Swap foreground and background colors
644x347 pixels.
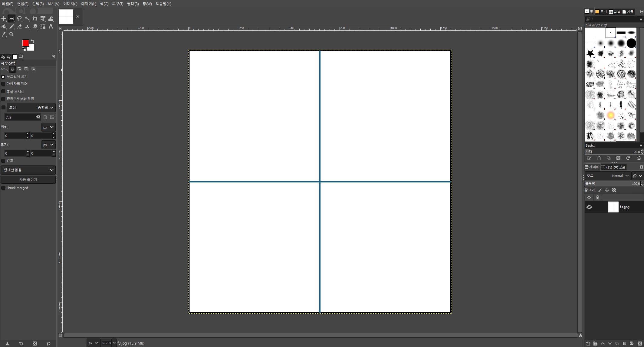click(32, 41)
